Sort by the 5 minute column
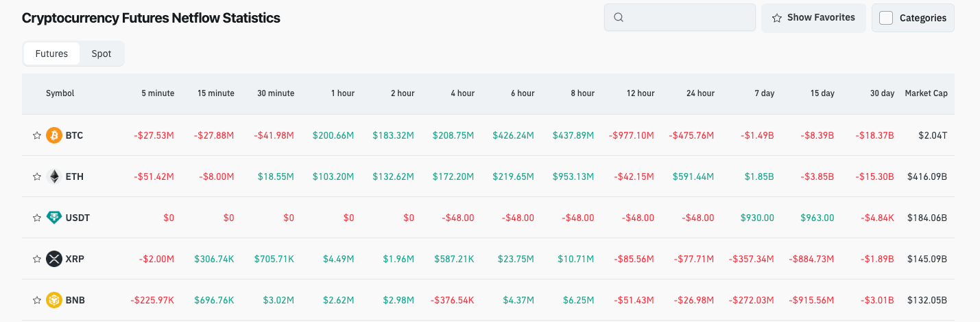Screen dimensions: 980x322 158,93
